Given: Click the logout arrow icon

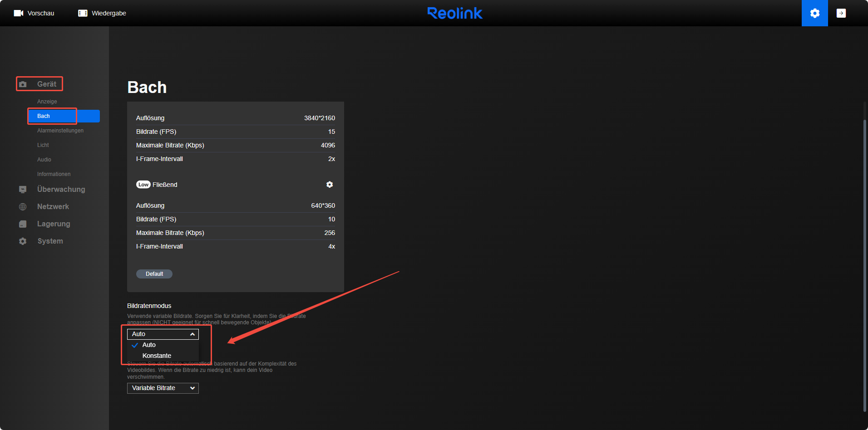Looking at the screenshot, I should pyautogui.click(x=841, y=13).
